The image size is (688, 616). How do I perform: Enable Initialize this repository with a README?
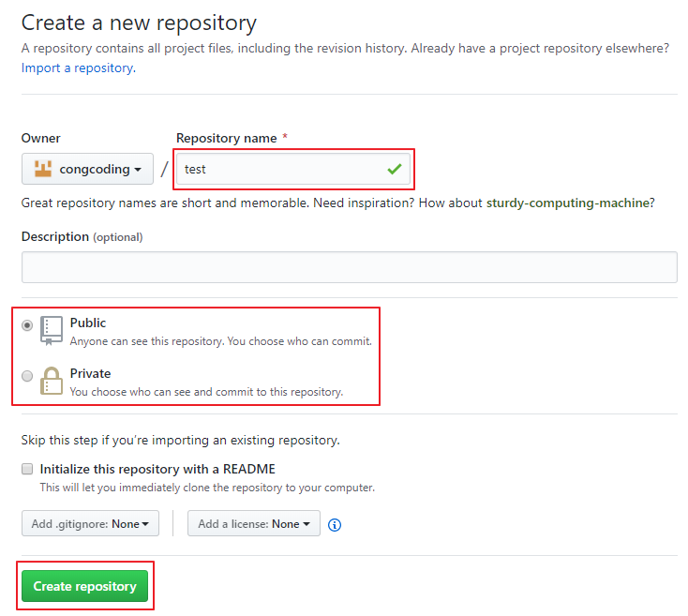click(x=27, y=469)
